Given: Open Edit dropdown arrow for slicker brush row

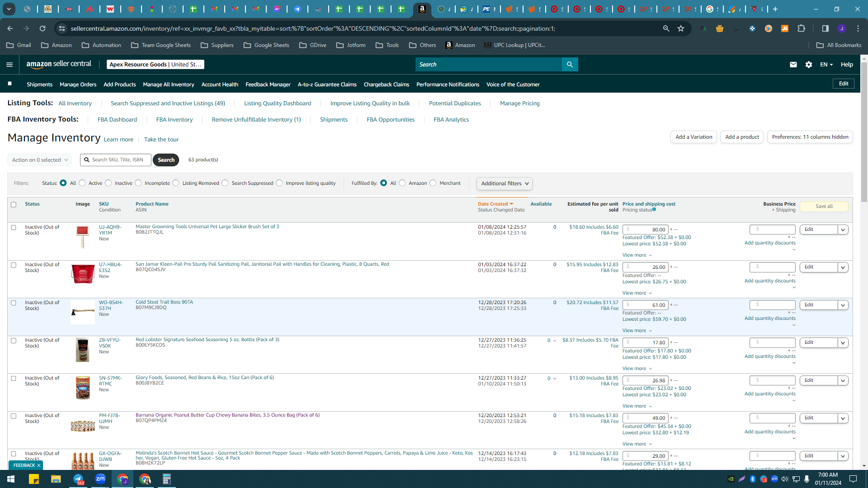Looking at the screenshot, I should tap(843, 230).
